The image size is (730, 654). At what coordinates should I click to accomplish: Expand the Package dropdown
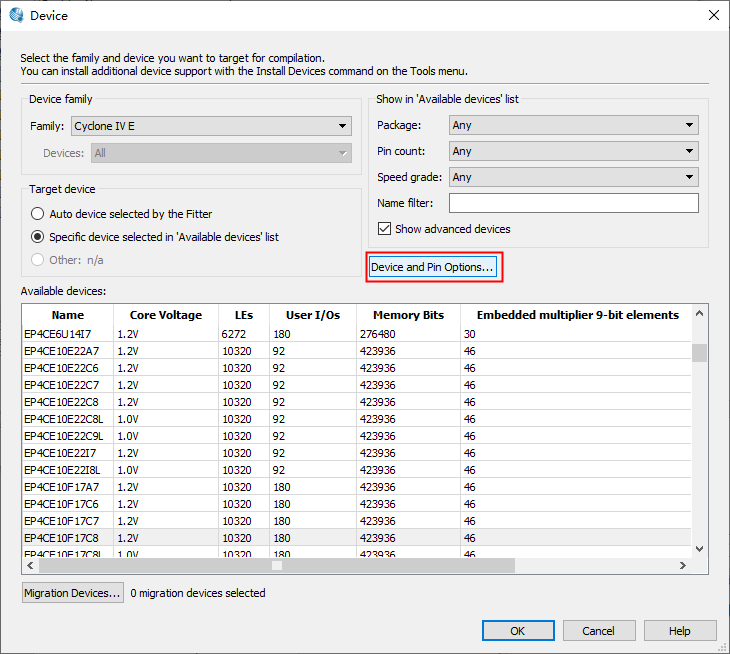(573, 125)
